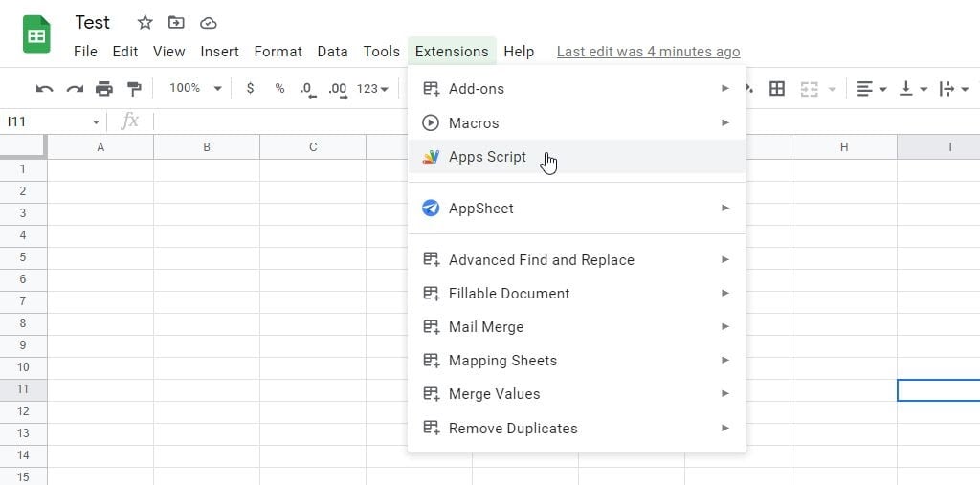Open the Google Sheets home icon
The height and width of the screenshot is (485, 980).
coord(36,36)
